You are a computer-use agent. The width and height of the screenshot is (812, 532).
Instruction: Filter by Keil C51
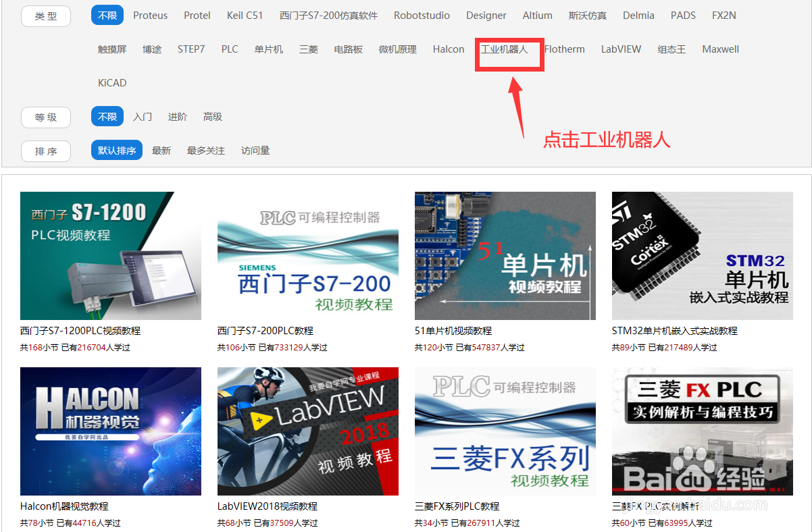click(245, 16)
